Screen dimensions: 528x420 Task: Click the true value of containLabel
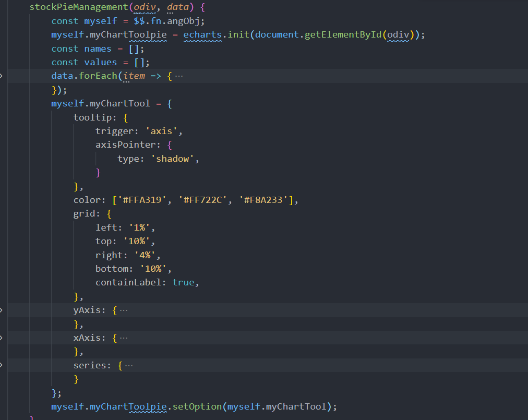point(183,283)
